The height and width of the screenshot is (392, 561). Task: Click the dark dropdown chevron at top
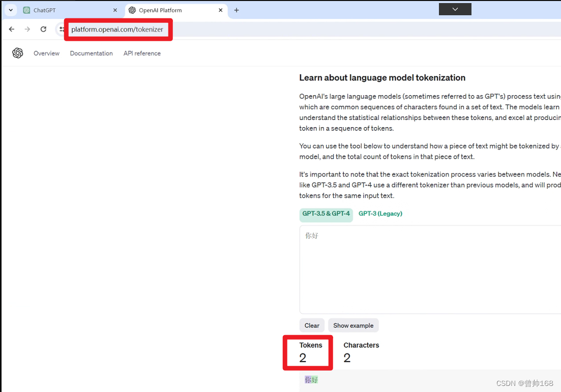[x=455, y=9]
